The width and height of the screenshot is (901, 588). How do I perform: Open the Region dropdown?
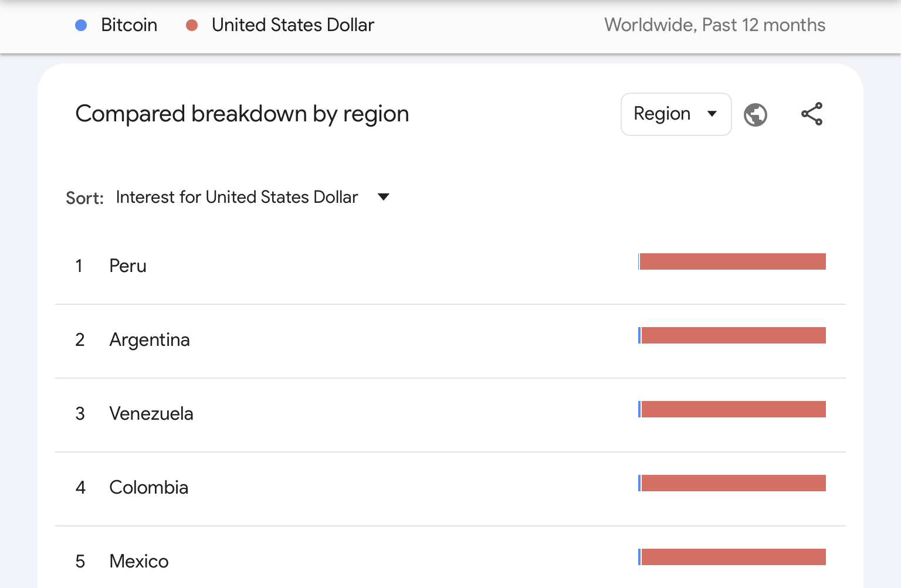point(676,114)
